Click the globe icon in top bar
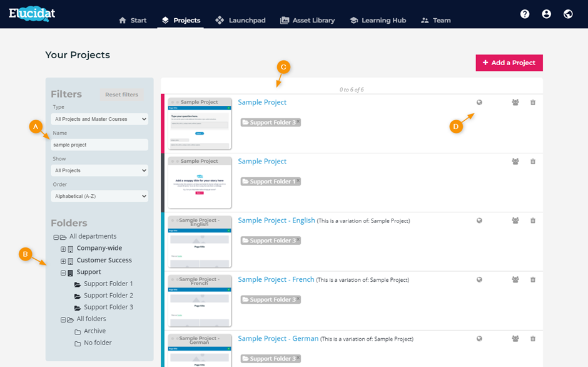Viewport: 588px width, 367px height. (x=568, y=14)
